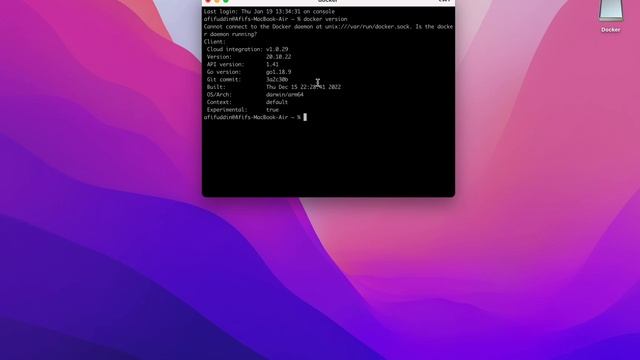Image resolution: width=640 pixels, height=360 pixels.
Task: Click the API version value '1.41'
Action: 272,64
